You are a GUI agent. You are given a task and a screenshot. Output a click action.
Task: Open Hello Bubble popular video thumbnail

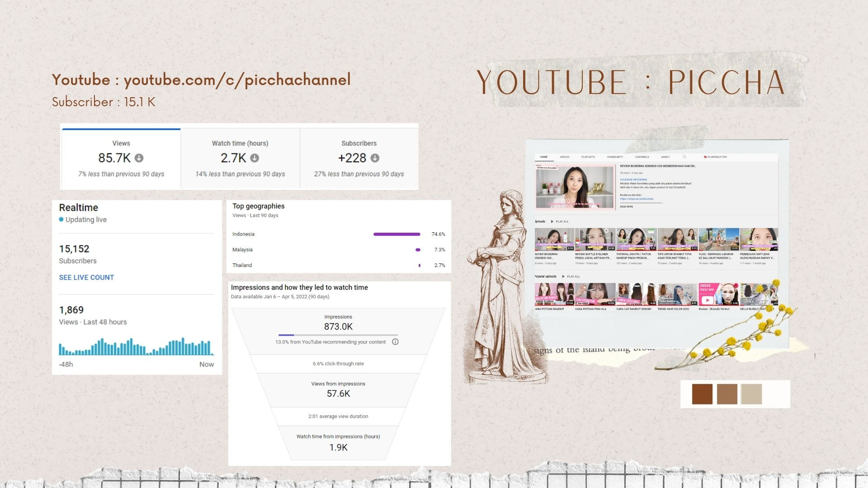pyautogui.click(x=759, y=294)
